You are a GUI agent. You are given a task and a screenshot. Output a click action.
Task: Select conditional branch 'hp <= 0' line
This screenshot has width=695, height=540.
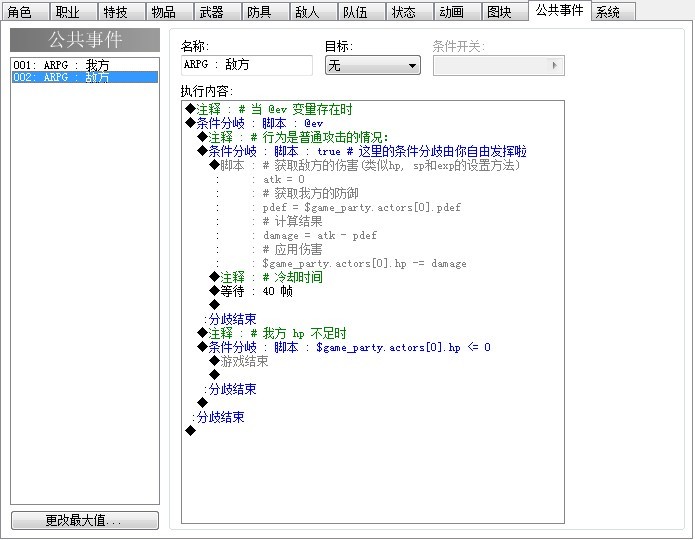pyautogui.click(x=344, y=347)
